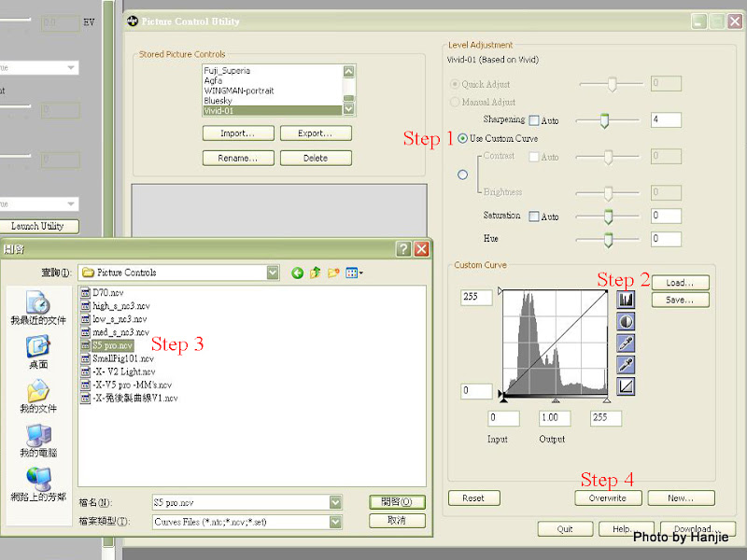Select the upper eyedropper tool

[x=626, y=343]
